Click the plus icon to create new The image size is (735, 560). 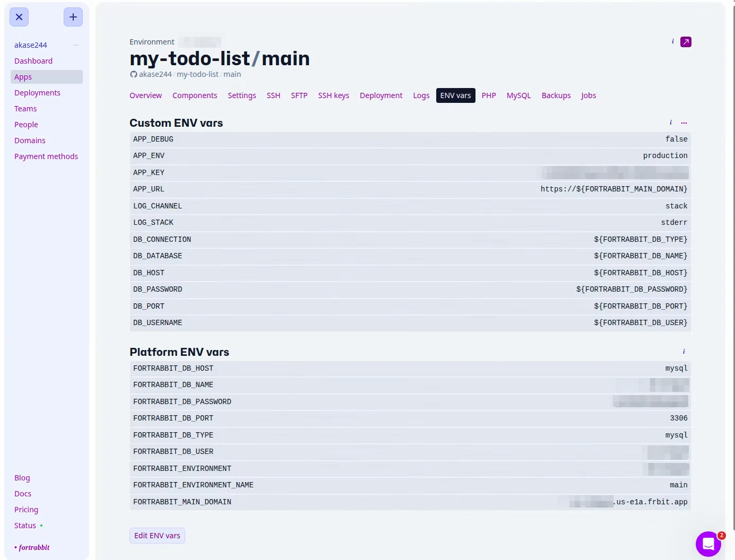(73, 17)
